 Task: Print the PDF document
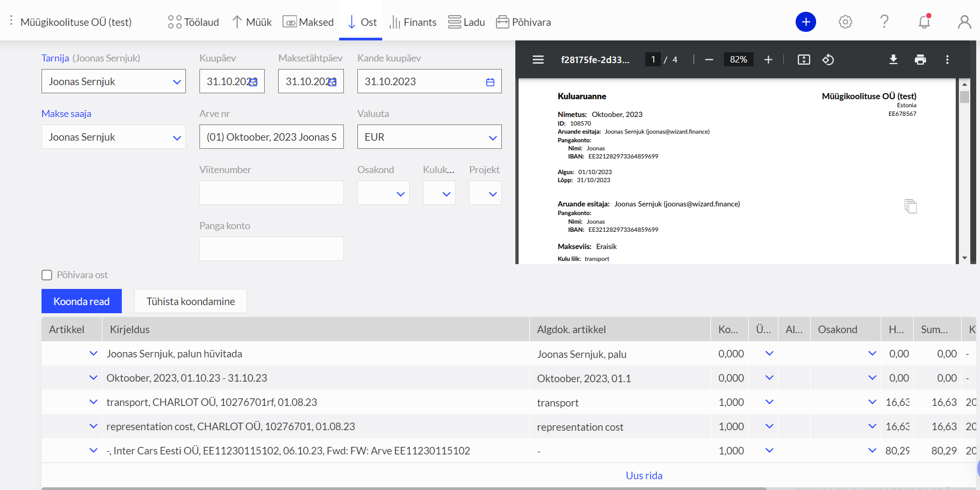920,59
